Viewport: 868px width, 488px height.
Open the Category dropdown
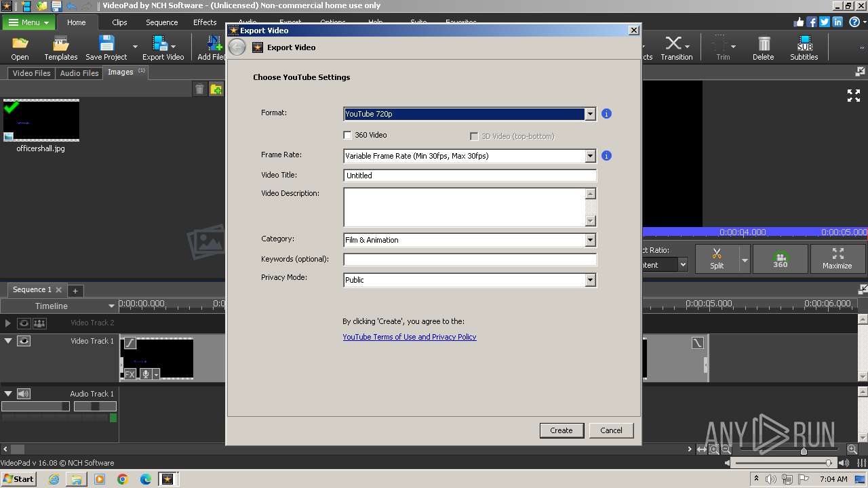coord(590,240)
